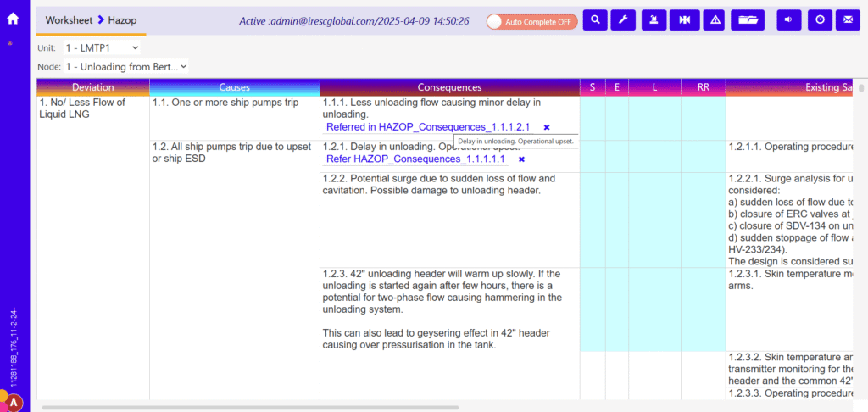Click the Worksheet breadcrumb item
This screenshot has height=412, width=868.
pyautogui.click(x=69, y=19)
